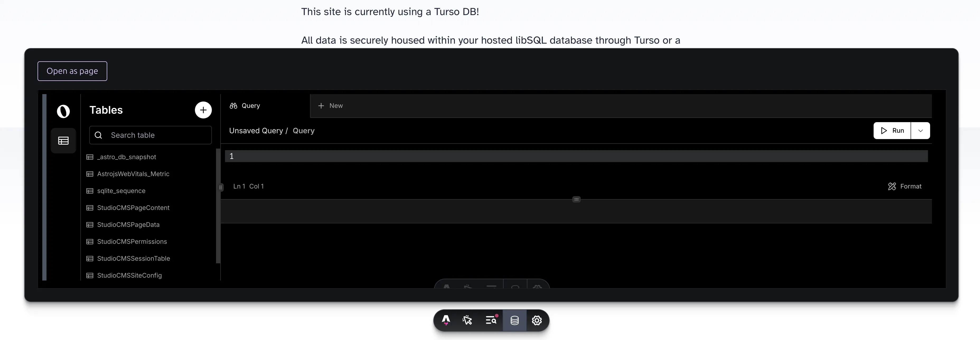The width and height of the screenshot is (980, 340).
Task: Click the Format icon above the editor
Action: (892, 186)
